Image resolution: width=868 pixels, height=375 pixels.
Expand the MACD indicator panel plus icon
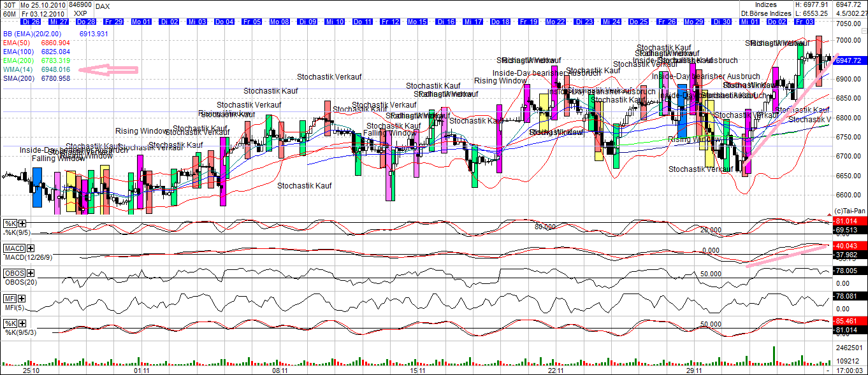pos(29,248)
